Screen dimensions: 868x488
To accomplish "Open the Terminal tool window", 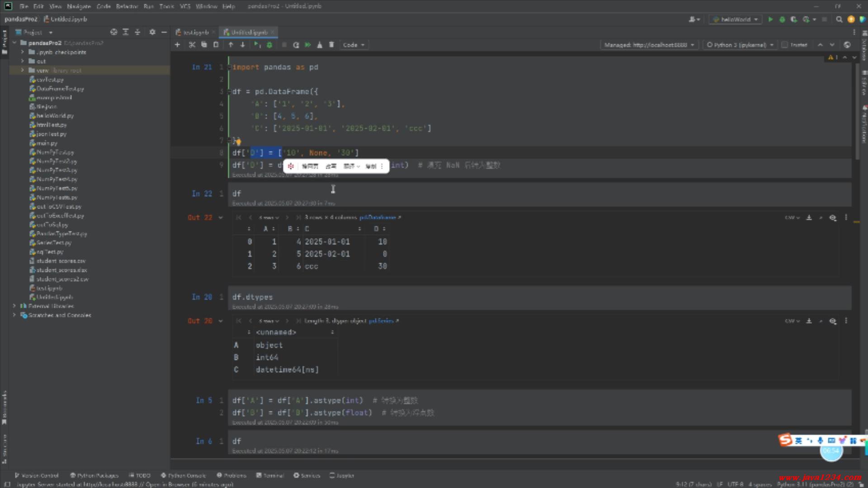I will pyautogui.click(x=270, y=475).
